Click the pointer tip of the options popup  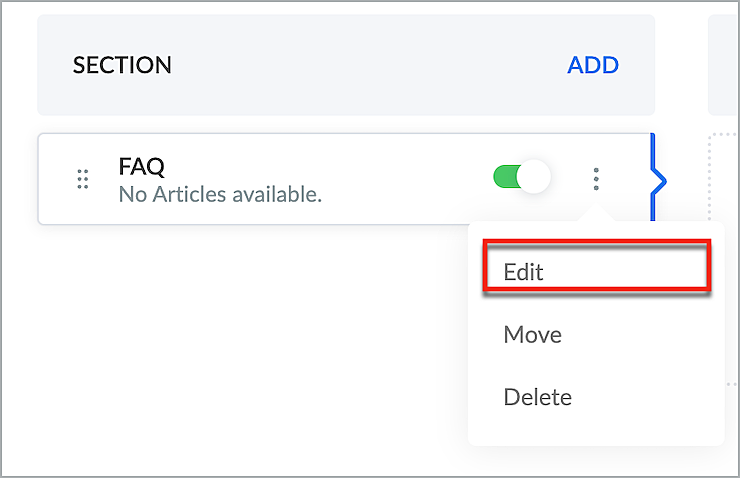(596, 213)
